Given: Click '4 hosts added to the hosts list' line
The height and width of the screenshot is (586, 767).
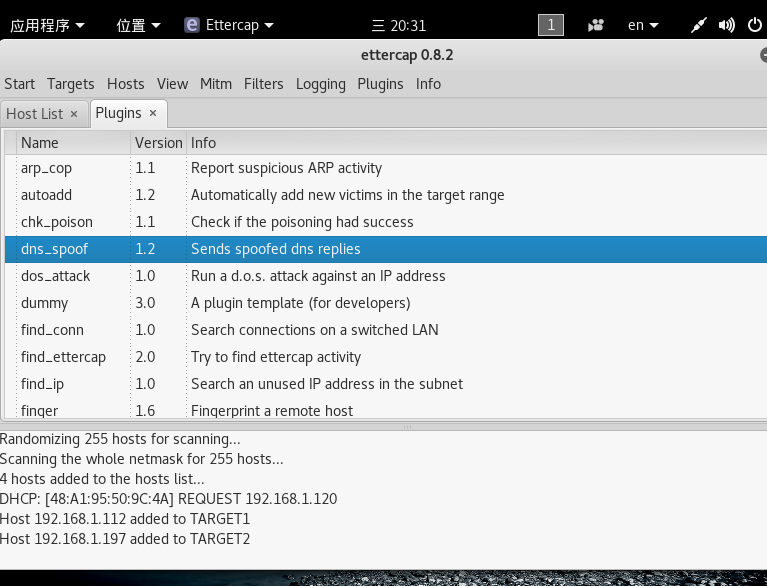Looking at the screenshot, I should pos(102,479).
